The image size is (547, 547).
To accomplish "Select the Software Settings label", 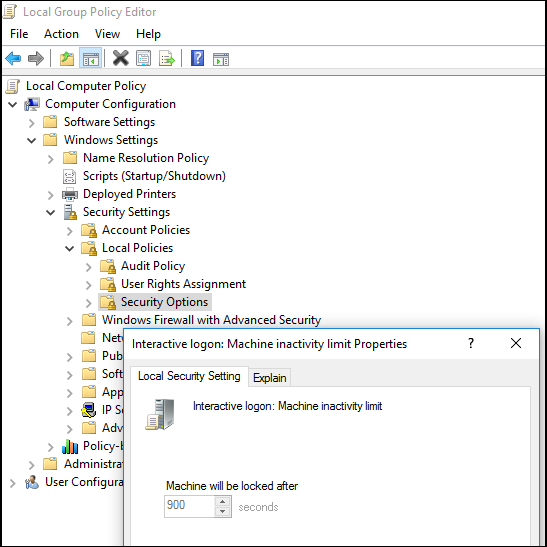I will 109,122.
